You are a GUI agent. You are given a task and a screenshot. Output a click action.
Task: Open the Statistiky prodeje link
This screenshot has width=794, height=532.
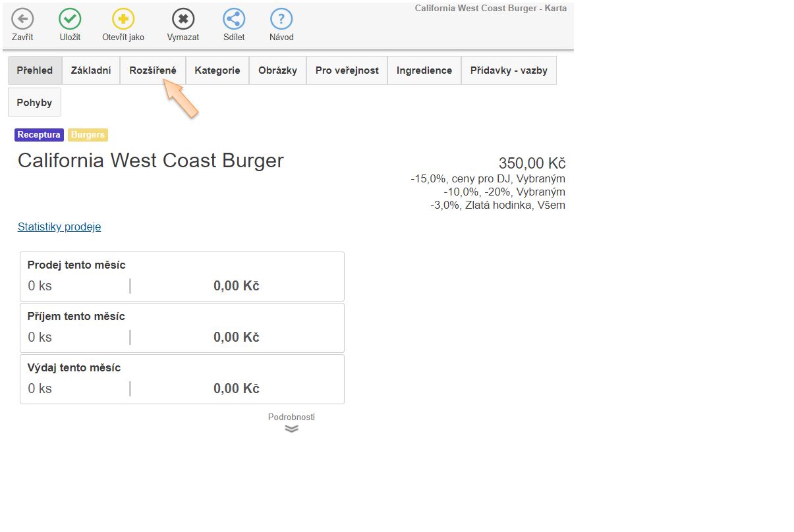pyautogui.click(x=59, y=226)
